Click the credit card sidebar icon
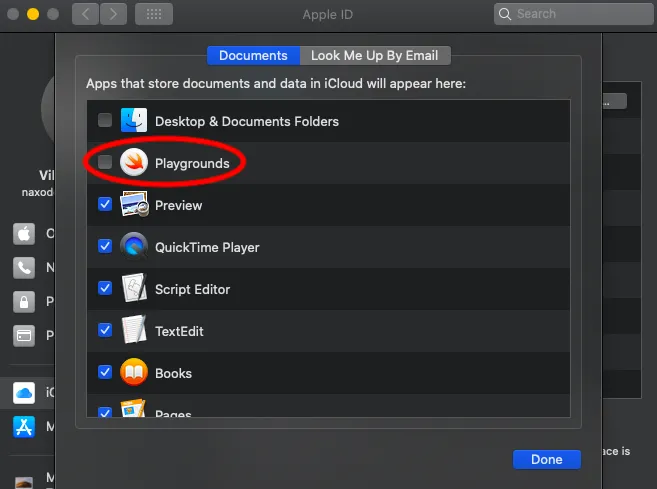This screenshot has height=489, width=657. 24,336
